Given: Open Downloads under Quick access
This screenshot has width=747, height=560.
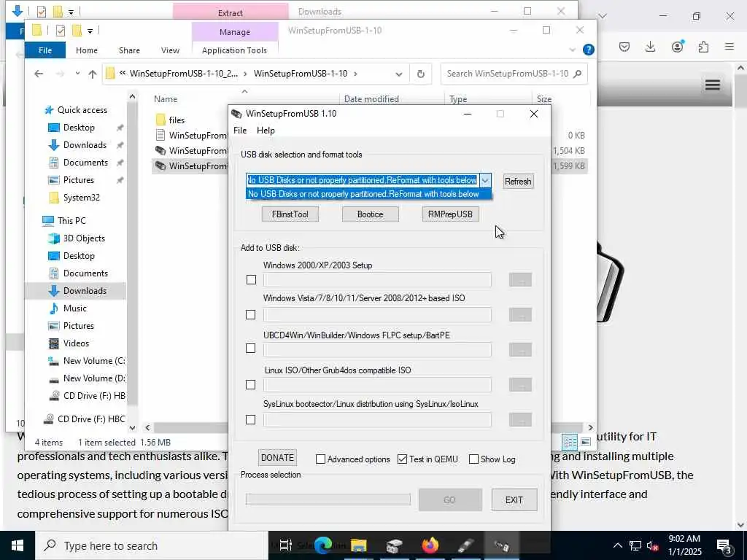Looking at the screenshot, I should 85,145.
